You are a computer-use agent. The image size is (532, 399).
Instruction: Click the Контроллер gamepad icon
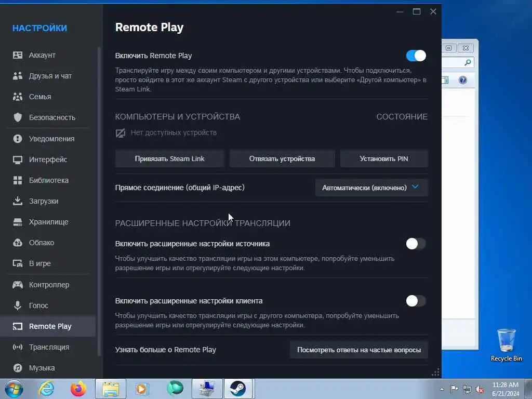tap(18, 285)
